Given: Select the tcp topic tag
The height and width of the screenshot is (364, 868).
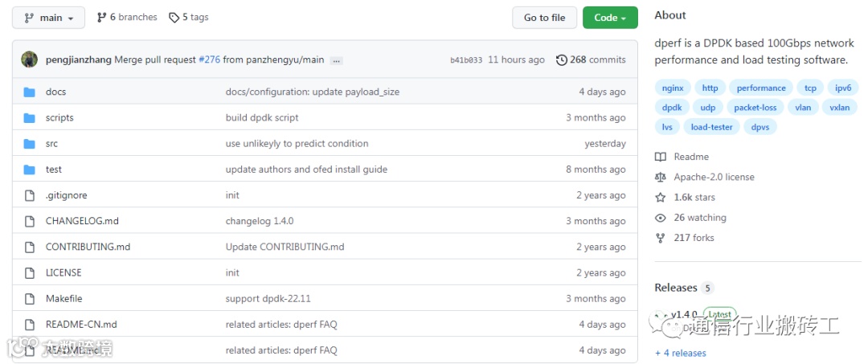Looking at the screenshot, I should [x=810, y=88].
